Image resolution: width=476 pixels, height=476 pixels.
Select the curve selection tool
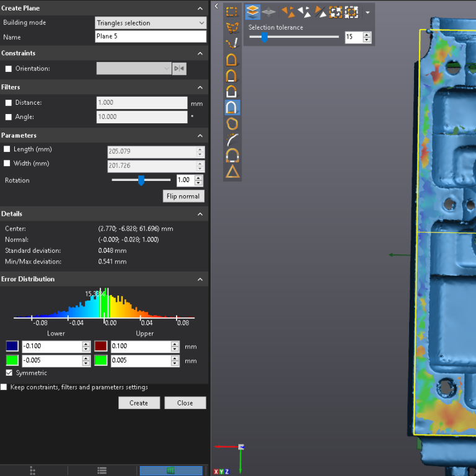(232, 139)
